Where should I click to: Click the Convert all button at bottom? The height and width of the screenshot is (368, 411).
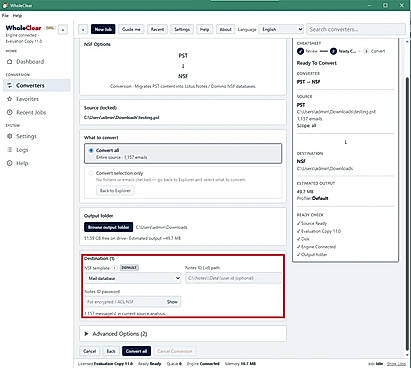click(x=136, y=351)
